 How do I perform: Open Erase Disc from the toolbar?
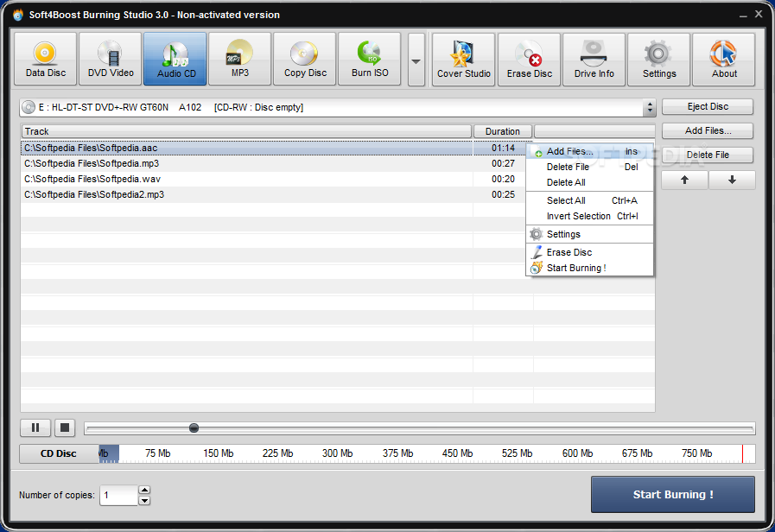coord(529,60)
